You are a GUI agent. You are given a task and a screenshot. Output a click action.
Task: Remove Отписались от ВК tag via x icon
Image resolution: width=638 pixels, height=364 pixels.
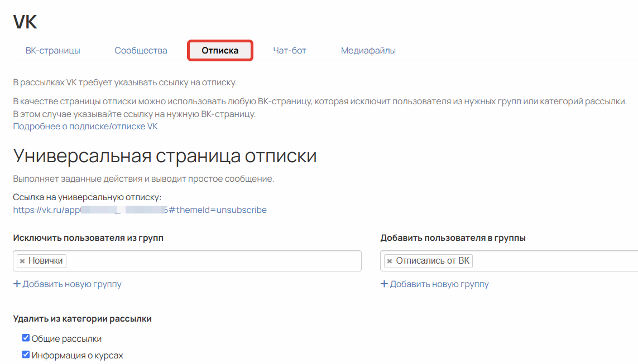point(390,261)
